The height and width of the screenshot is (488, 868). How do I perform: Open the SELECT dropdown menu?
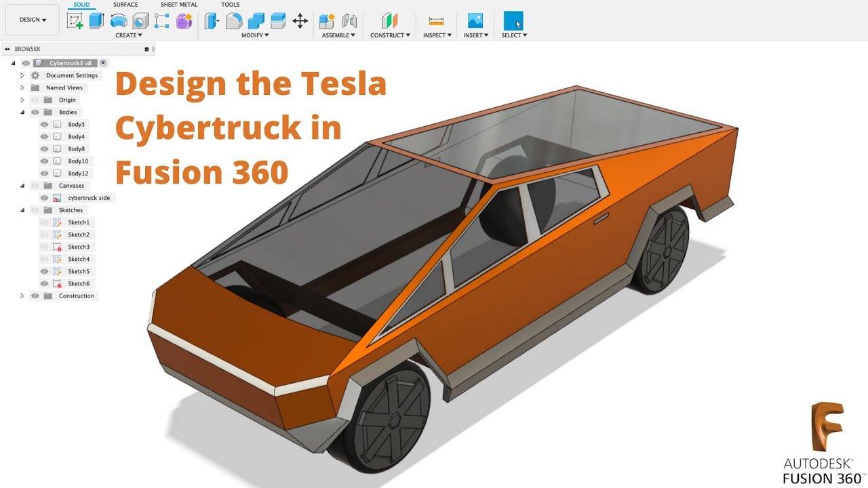pos(514,35)
